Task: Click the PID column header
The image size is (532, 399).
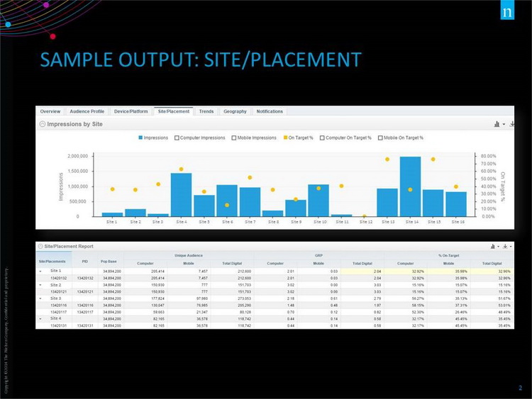Action: (84, 262)
